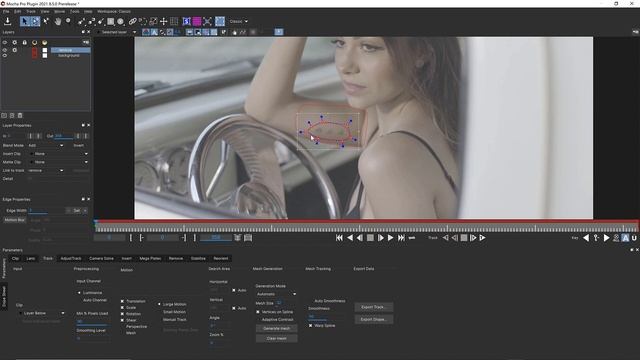Switch to the Mega Plates tab
640x360 pixels.
click(x=150, y=258)
